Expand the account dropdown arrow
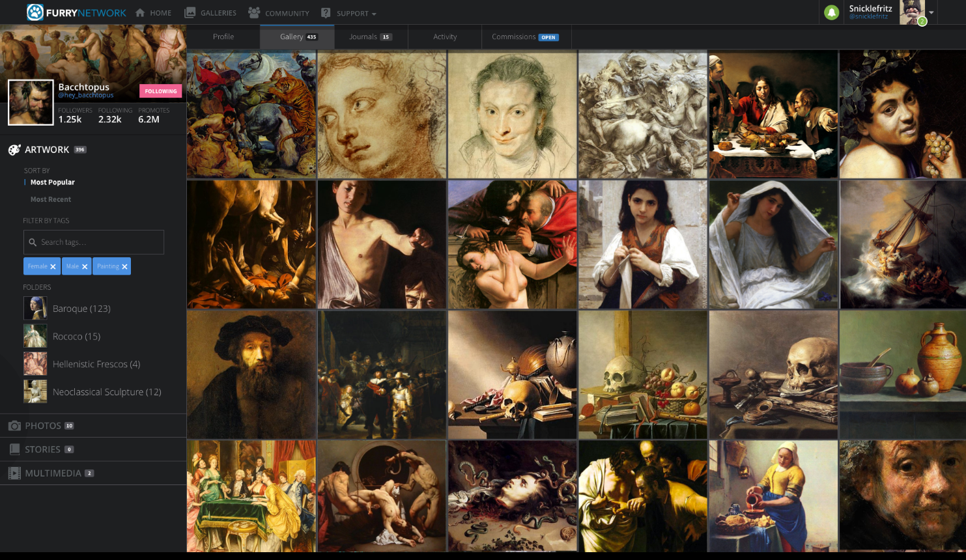Image resolution: width=966 pixels, height=560 pixels. point(931,12)
